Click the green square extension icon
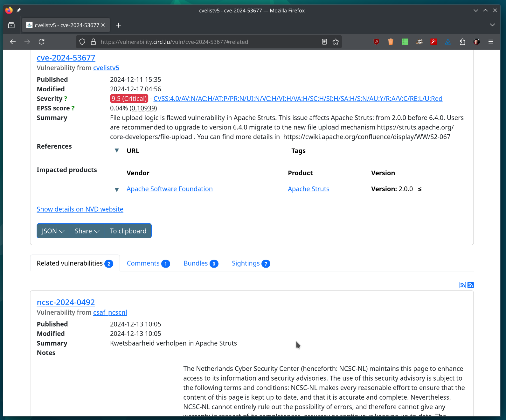Screen dimensions: 506x420 (405, 42)
